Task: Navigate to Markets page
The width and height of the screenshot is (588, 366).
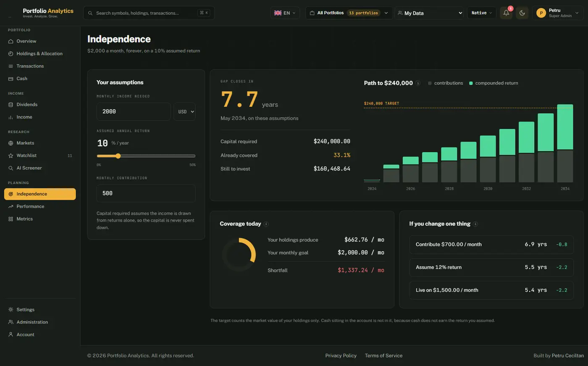Action: tap(40, 143)
